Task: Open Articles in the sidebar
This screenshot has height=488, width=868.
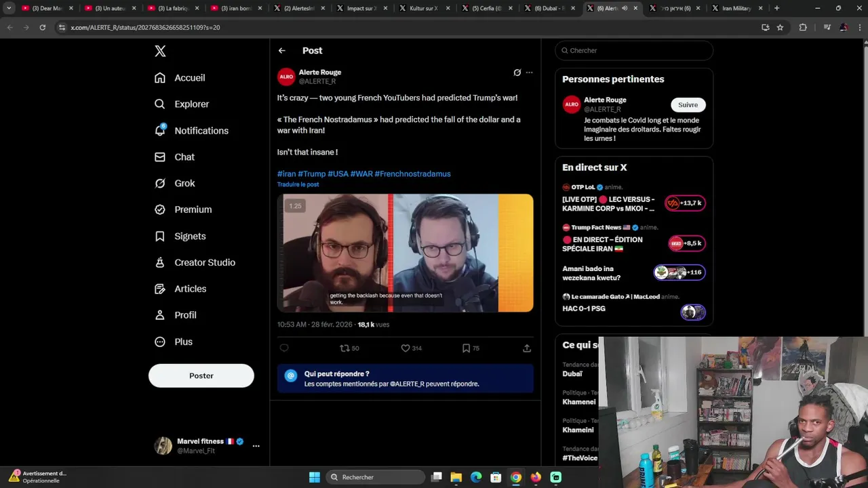Action: pyautogui.click(x=180, y=289)
